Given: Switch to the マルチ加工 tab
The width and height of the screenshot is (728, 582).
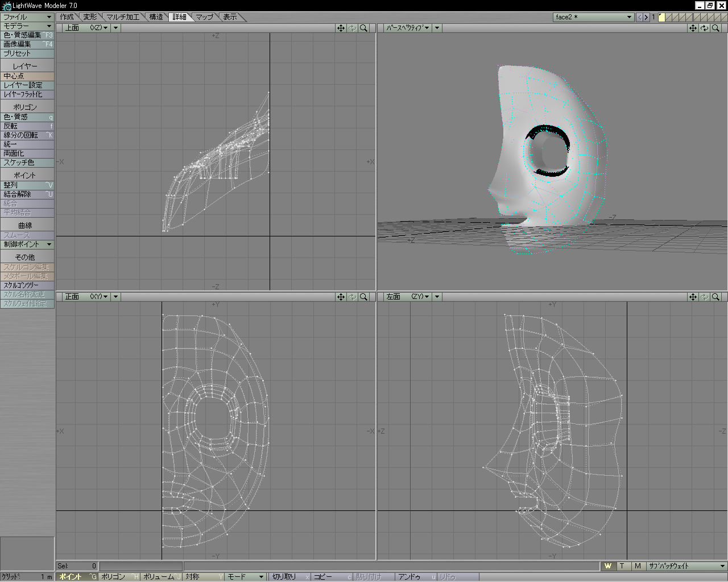Looking at the screenshot, I should pos(123,17).
